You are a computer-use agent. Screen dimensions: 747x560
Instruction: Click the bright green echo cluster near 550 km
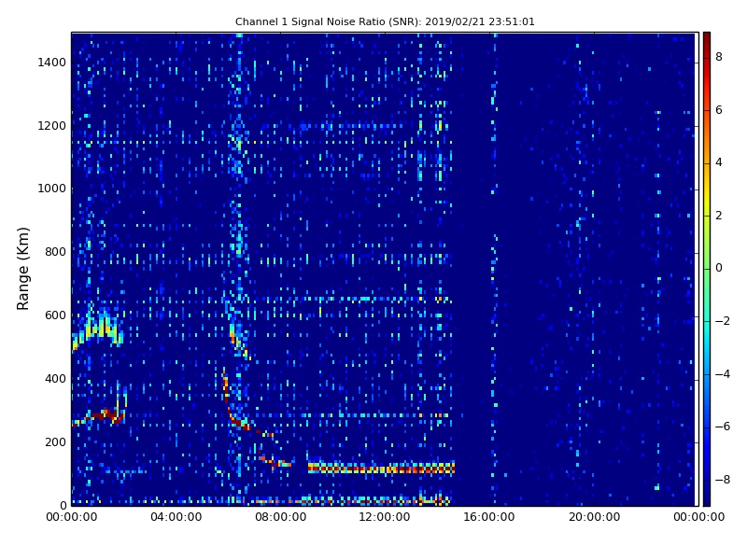[x=98, y=328]
